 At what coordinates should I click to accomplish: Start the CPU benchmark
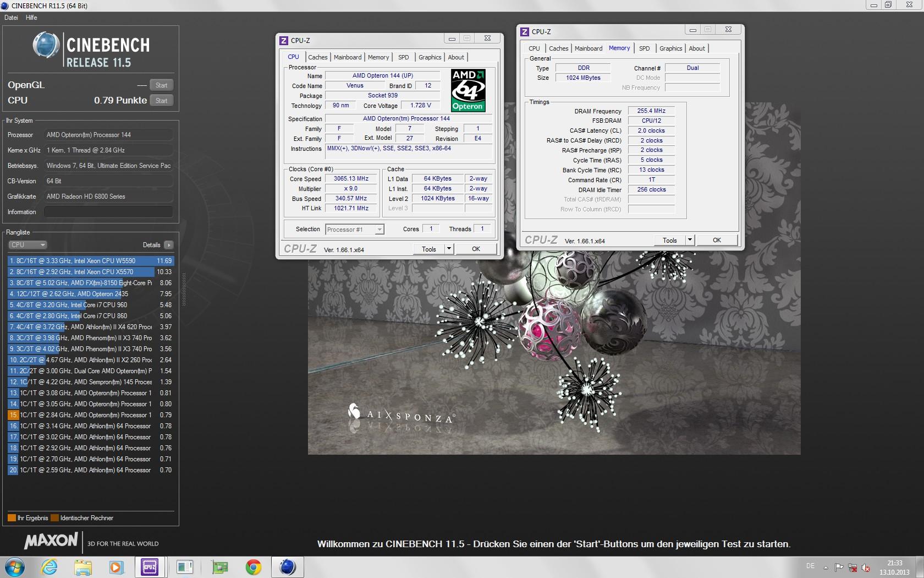162,101
